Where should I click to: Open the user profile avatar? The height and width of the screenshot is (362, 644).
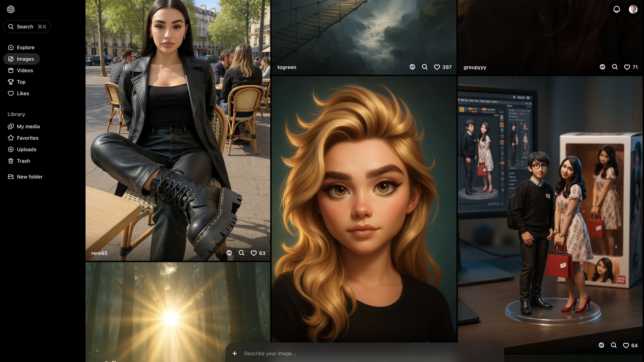633,9
